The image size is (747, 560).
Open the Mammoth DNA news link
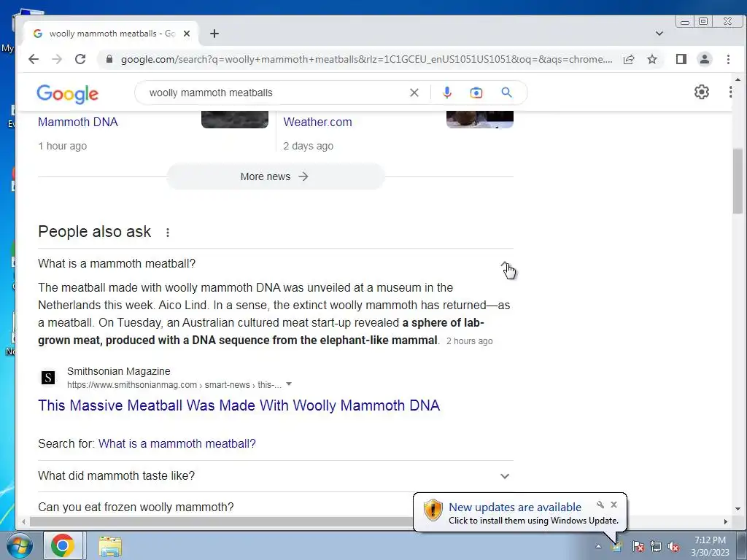tap(77, 122)
